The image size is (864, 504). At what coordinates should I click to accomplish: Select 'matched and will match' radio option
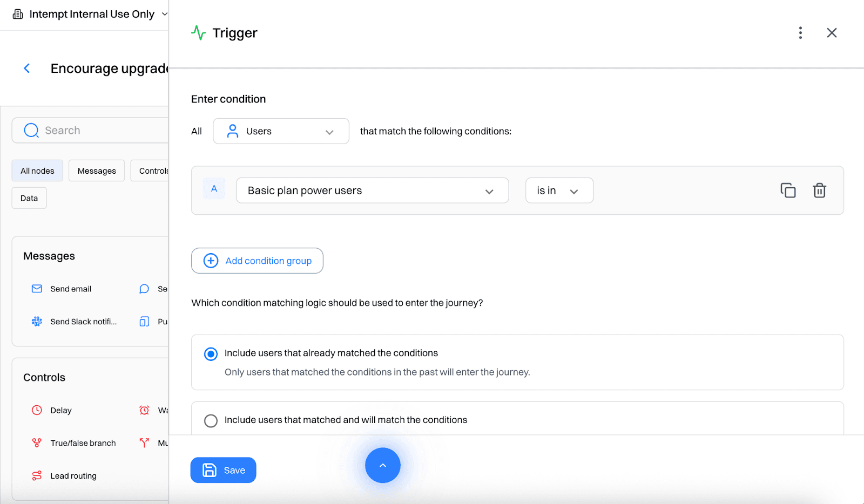pyautogui.click(x=211, y=420)
